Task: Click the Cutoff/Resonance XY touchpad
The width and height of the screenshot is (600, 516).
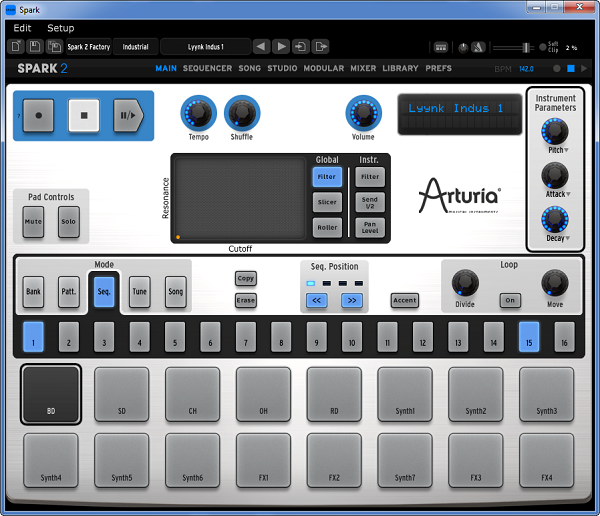Action: coord(240,198)
